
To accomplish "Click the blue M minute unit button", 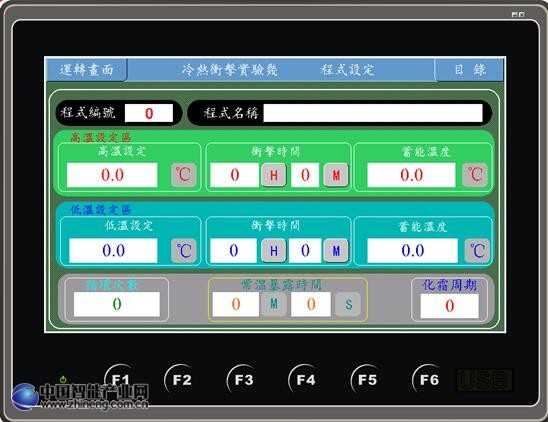I will (336, 250).
